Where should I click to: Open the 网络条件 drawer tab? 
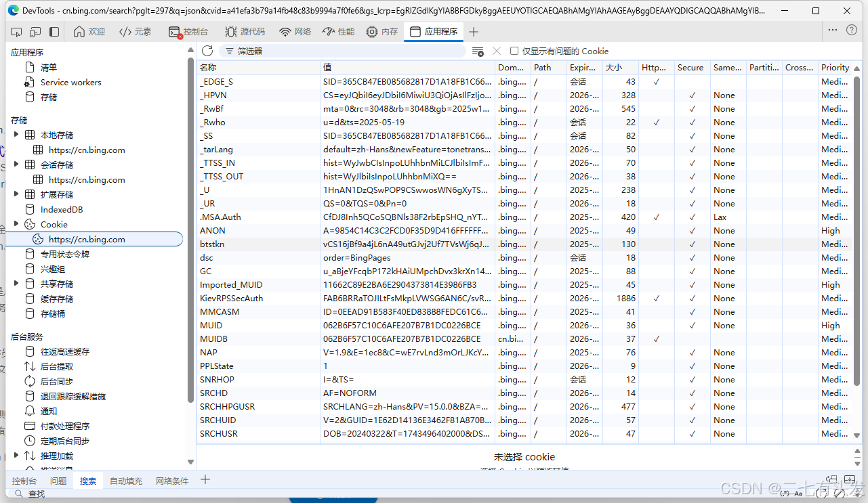tap(172, 481)
